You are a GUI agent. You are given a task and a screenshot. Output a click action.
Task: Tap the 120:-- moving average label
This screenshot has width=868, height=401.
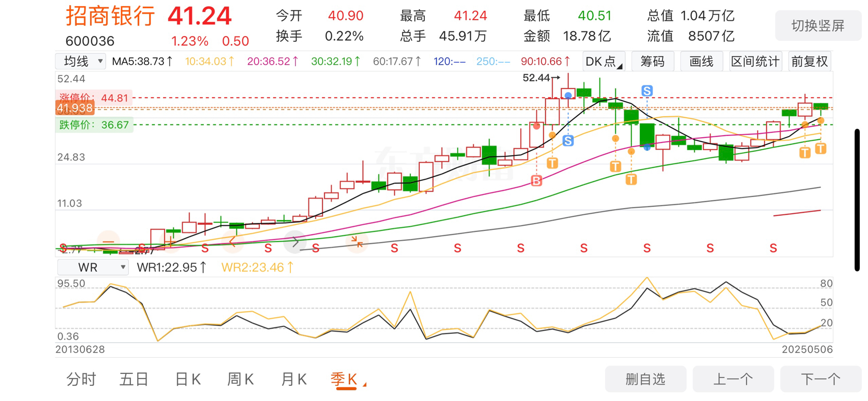pyautogui.click(x=450, y=62)
